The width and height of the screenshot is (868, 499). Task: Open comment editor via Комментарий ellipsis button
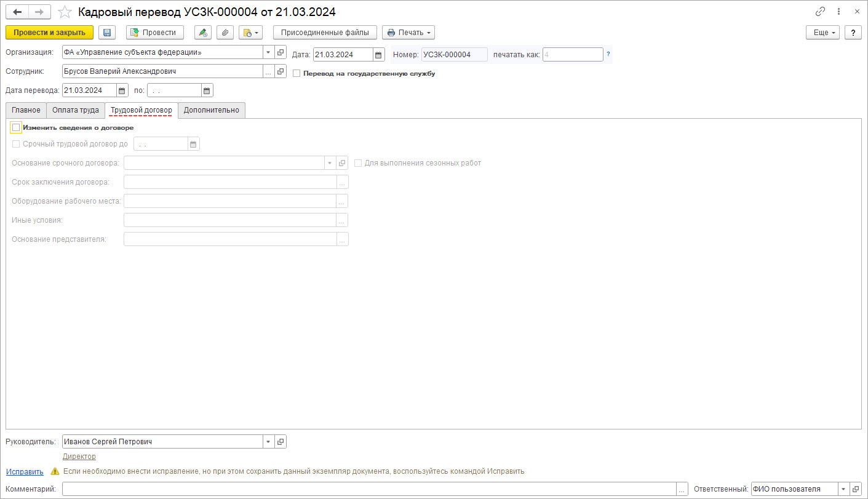(x=682, y=489)
